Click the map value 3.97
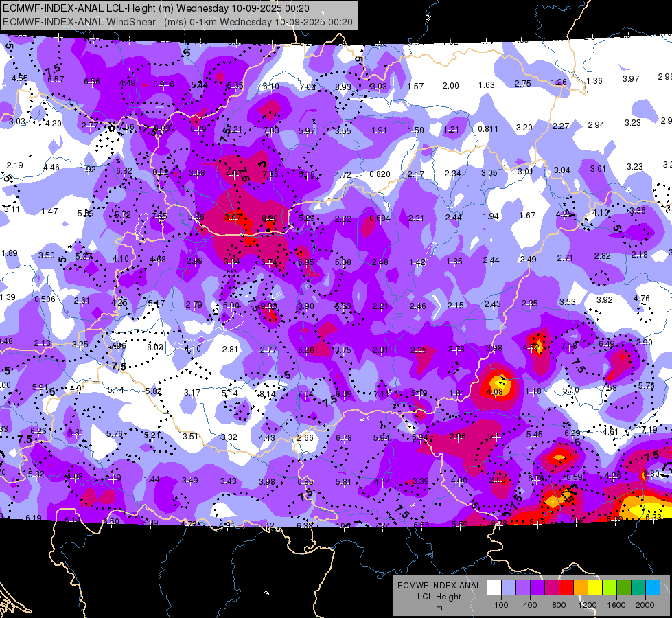Screen dimensions: 672x618 click(631, 79)
